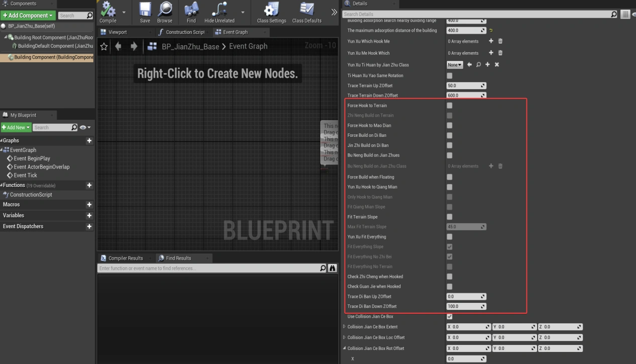This screenshot has height=364, width=636.
Task: Compile the blueprint
Action: tap(108, 12)
